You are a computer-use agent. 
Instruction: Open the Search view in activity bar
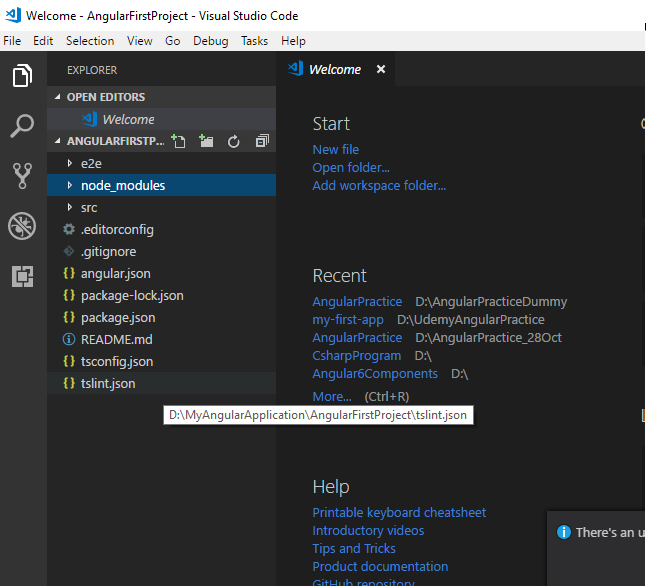[22, 126]
